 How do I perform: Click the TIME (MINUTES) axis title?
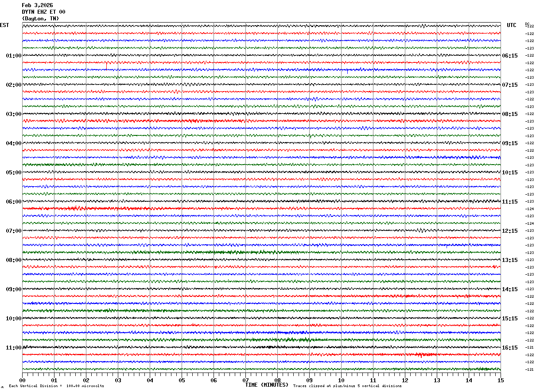[x=267, y=385]
